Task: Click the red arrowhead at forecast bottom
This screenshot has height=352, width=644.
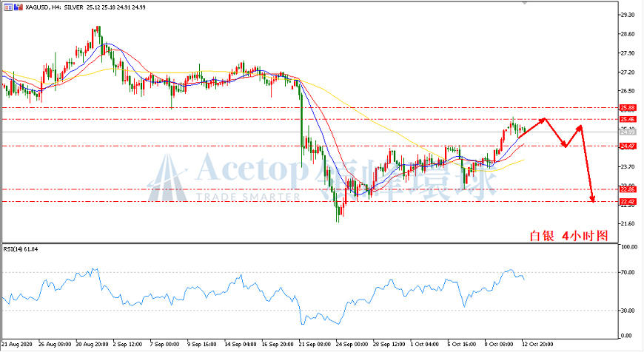Action: 592,199
